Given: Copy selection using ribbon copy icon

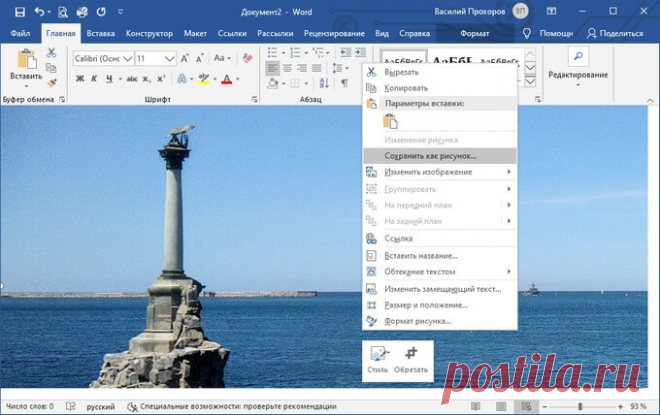Looking at the screenshot, I should [x=51, y=68].
